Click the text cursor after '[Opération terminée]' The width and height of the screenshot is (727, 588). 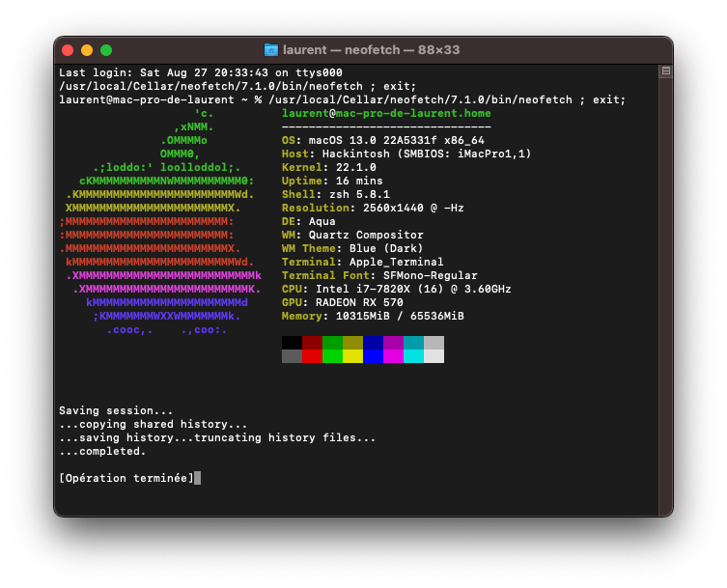pos(198,478)
